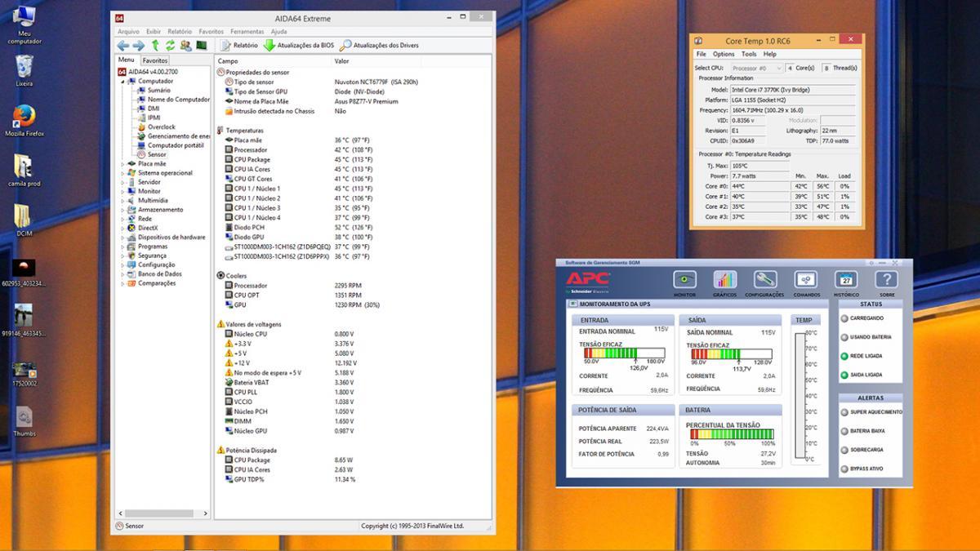Click the APC temperature gauge

click(x=800, y=396)
